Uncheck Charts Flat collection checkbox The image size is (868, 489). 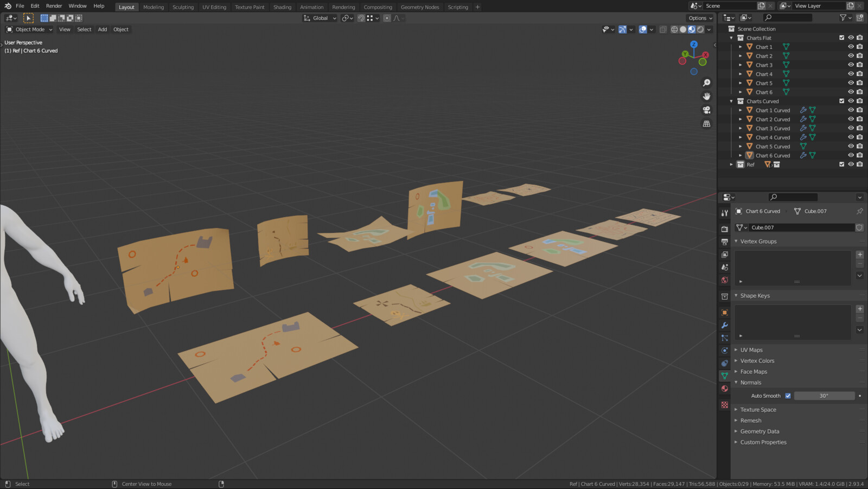841,38
